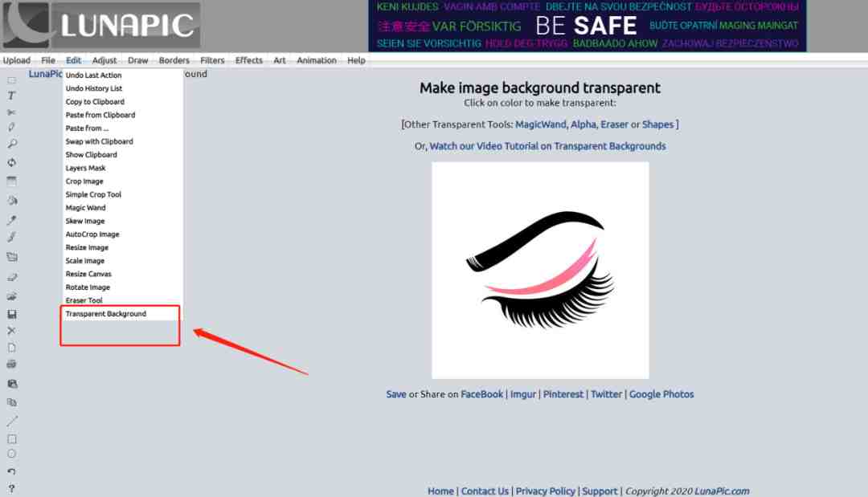Choose Transparent Background from Edit menu
This screenshot has width=868, height=497.
106,313
